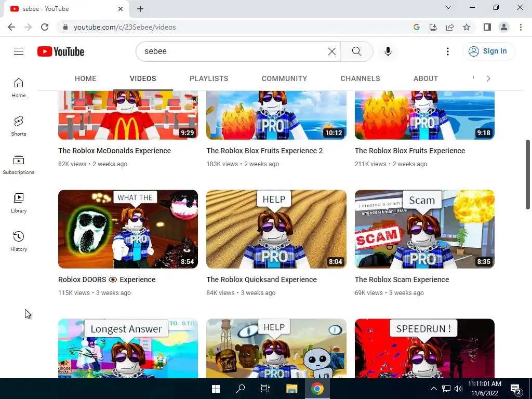Click the SPEEDRUN ! thumbnail
The image size is (532, 399).
click(424, 349)
